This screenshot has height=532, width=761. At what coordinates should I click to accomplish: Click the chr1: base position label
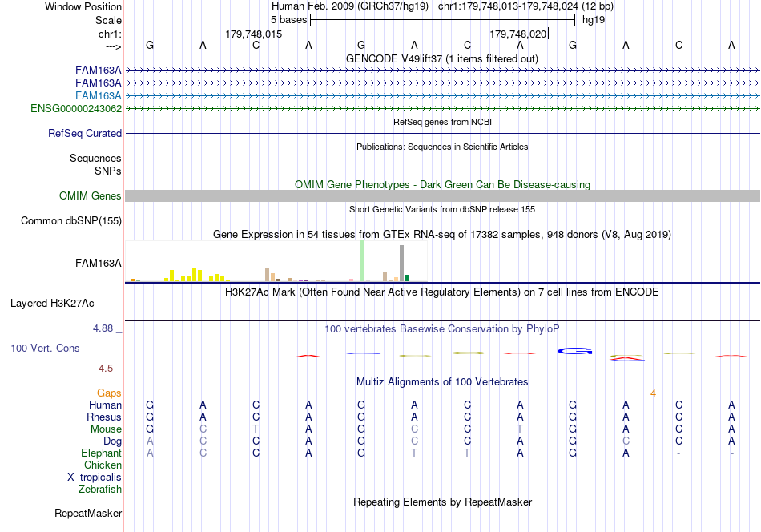(110, 34)
